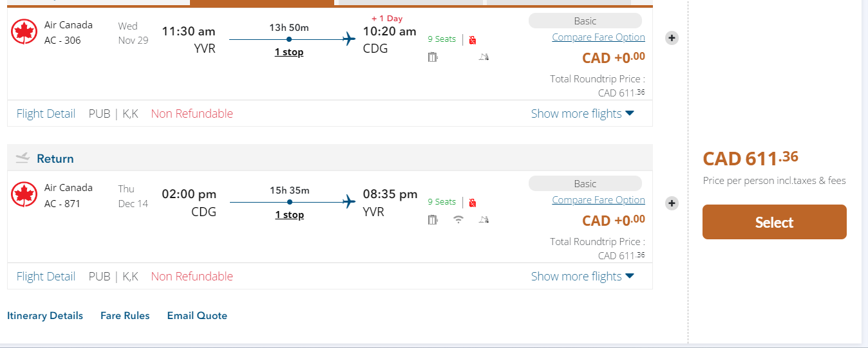Viewport: 868px width, 348px height.
Task: Click the seat amenity icon on departure flight
Action: (484, 57)
